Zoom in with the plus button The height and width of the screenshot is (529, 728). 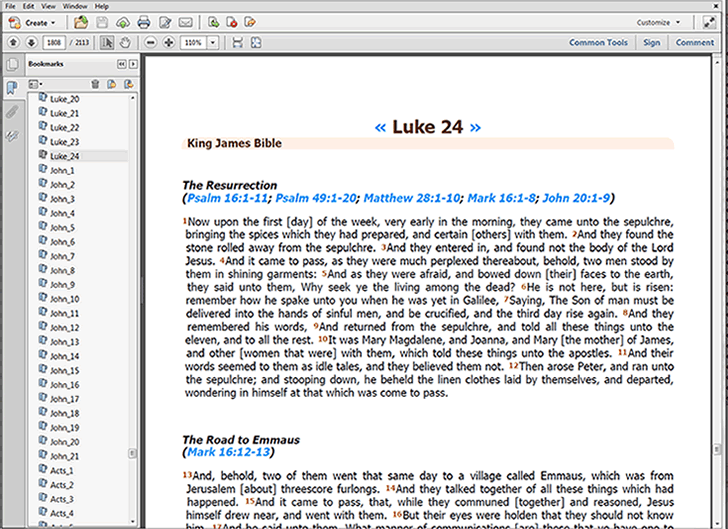[169, 43]
